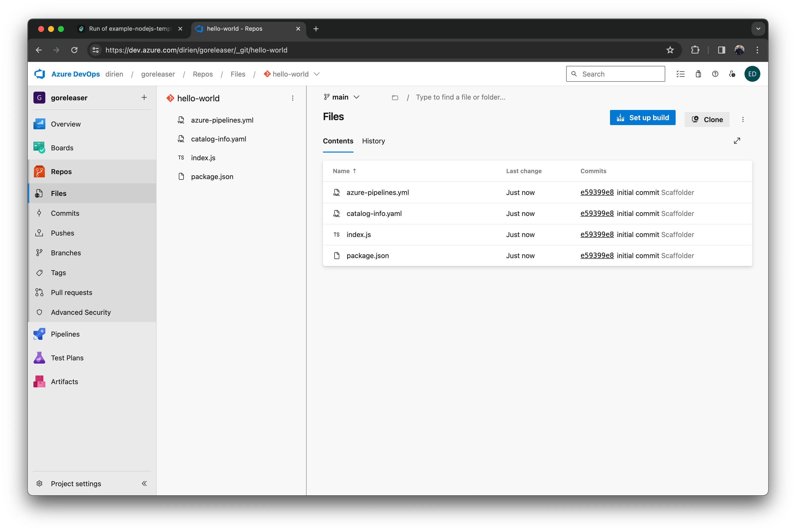Image resolution: width=796 pixels, height=532 pixels.
Task: Click the Set up build button
Action: [x=642, y=118]
